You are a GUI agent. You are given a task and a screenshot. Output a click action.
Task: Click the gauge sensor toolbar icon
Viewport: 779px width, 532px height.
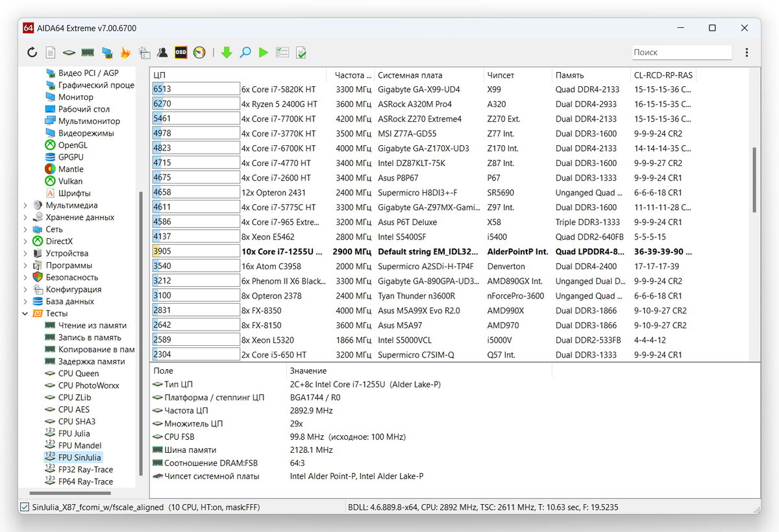199,53
